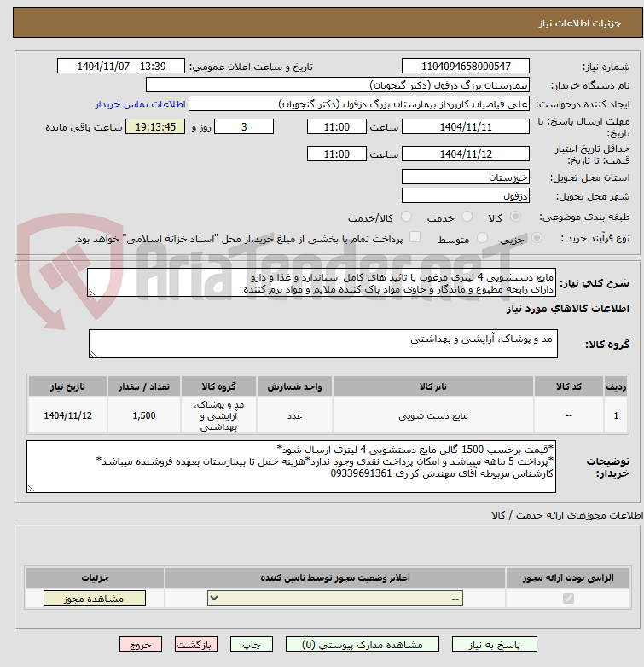Click the request creator field
This screenshot has width=644, height=667.
coord(359,104)
